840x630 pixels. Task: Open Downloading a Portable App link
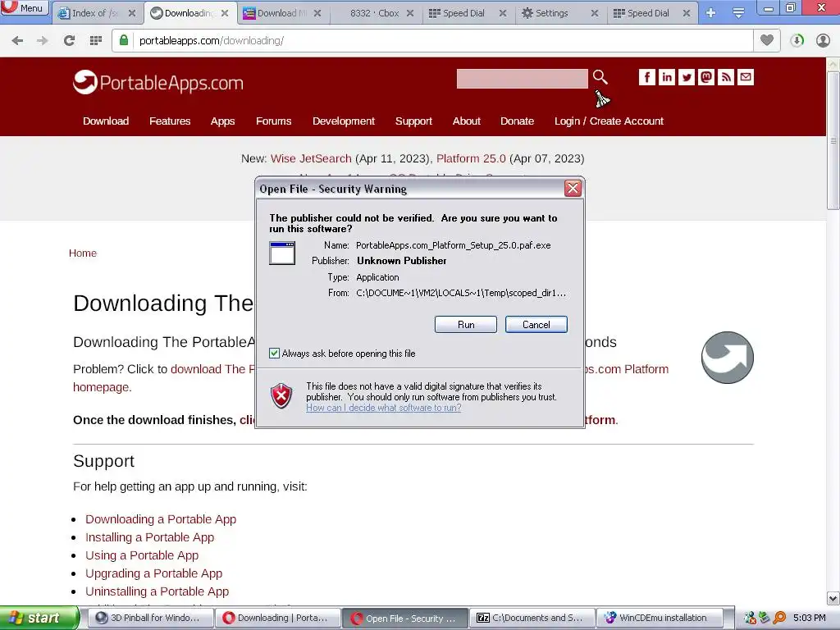click(x=161, y=519)
